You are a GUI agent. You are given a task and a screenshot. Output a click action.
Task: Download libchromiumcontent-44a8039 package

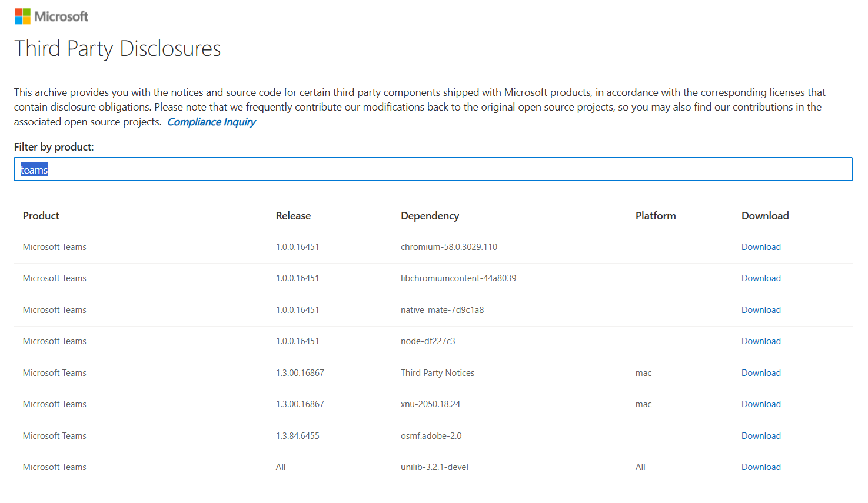pos(761,278)
